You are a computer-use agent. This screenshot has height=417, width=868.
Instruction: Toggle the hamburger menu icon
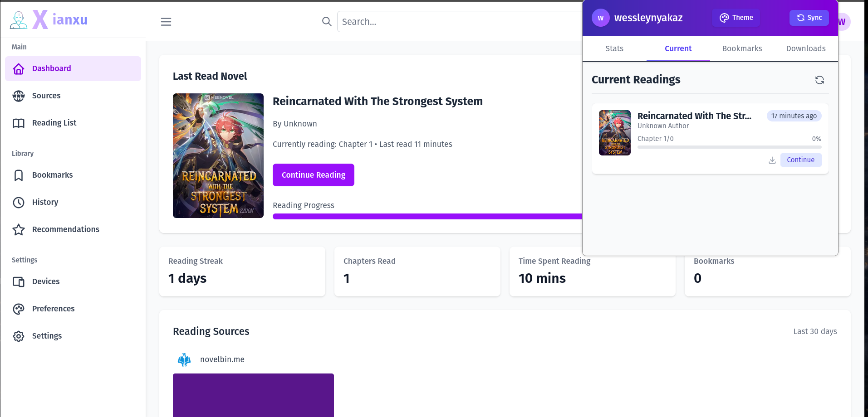[166, 22]
